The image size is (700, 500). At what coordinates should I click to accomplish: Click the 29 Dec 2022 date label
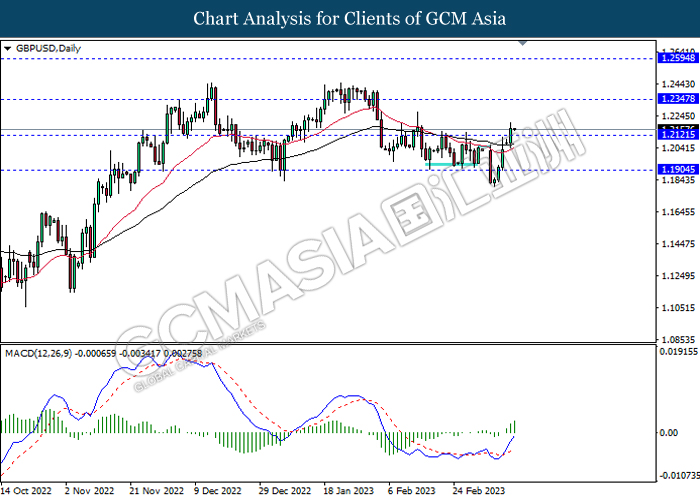(284, 490)
